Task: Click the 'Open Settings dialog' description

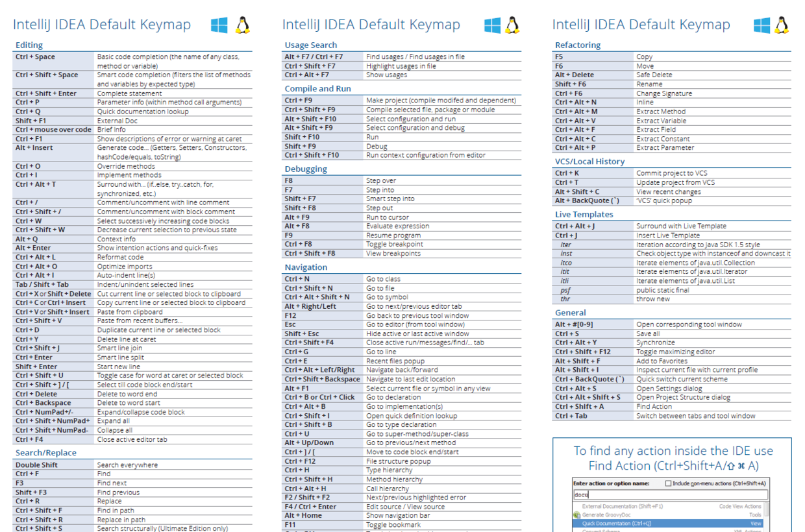Action: (x=669, y=389)
